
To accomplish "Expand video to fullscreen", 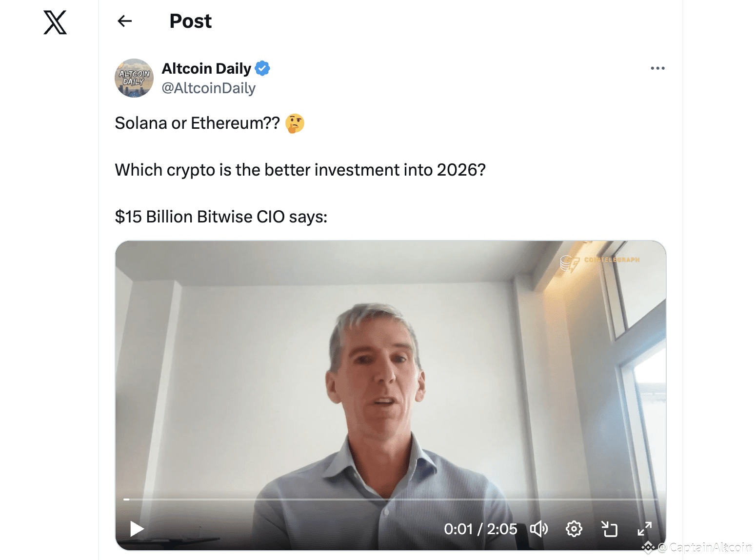I will coord(644,529).
